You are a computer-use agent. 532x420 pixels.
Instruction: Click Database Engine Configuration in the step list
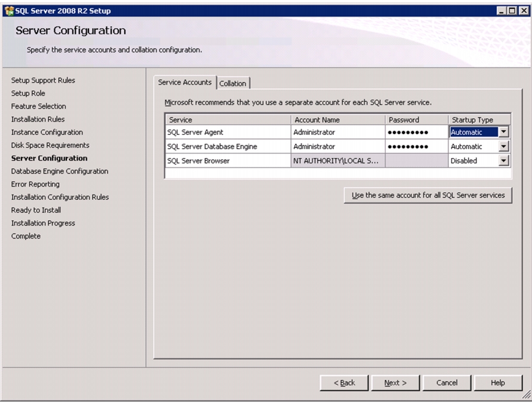pyautogui.click(x=60, y=171)
